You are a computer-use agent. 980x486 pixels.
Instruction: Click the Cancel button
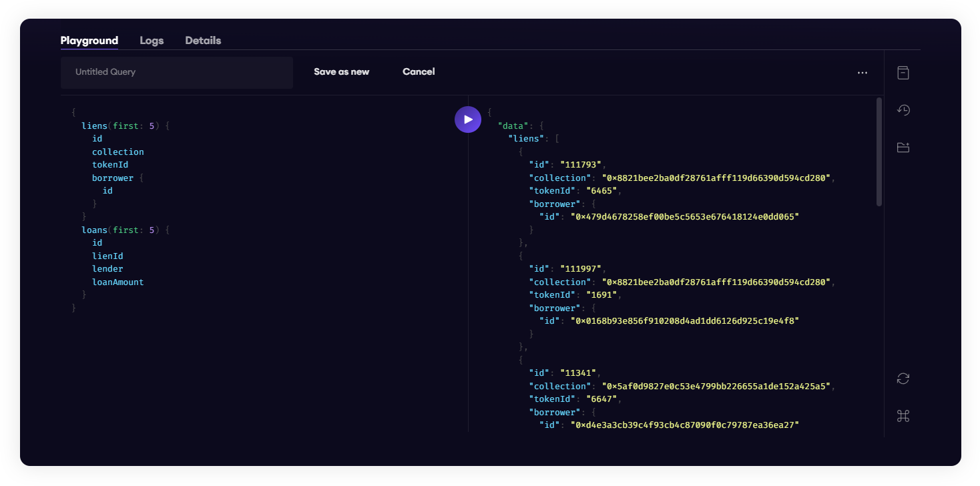[419, 71]
